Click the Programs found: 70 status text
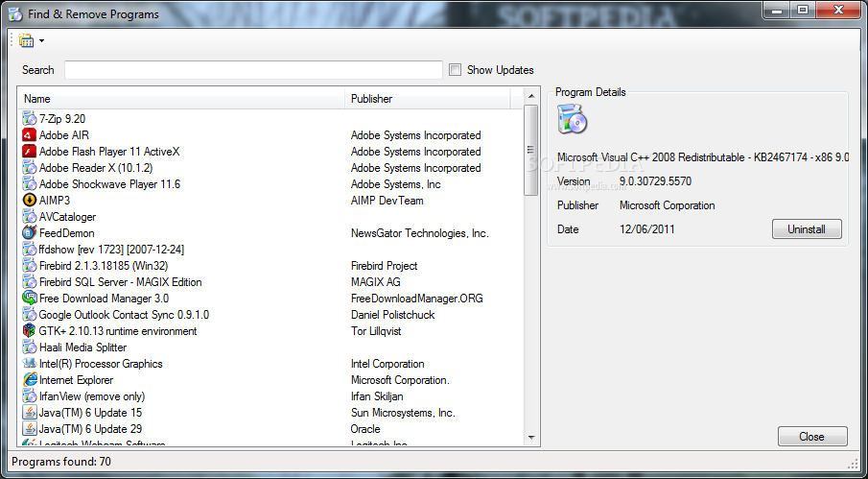The width and height of the screenshot is (868, 479). tap(61, 462)
